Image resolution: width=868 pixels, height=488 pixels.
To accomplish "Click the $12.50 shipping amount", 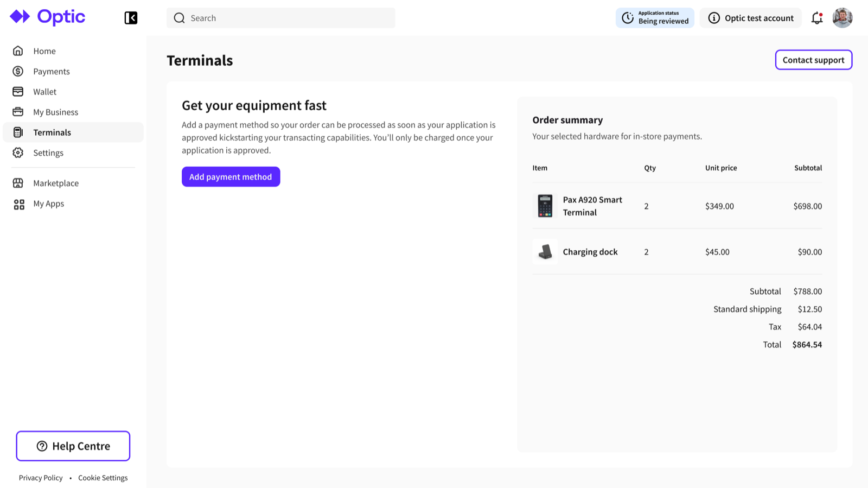I will tap(810, 309).
